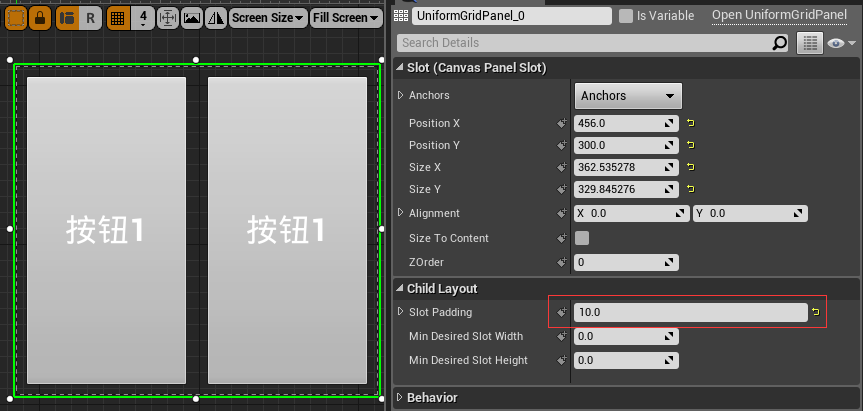Click the preview background image icon
This screenshot has height=411, width=863.
192,18
